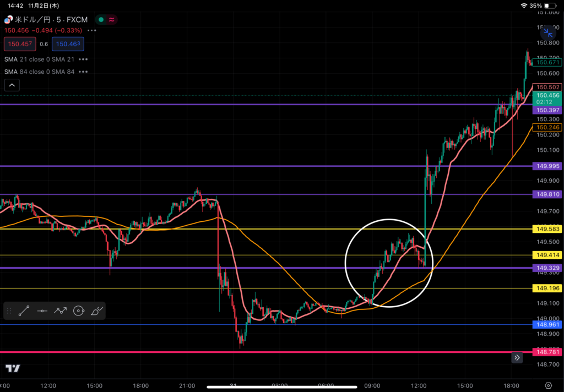Choose the brush drawing tool
Viewport: 564px width, 392px height.
click(96, 311)
